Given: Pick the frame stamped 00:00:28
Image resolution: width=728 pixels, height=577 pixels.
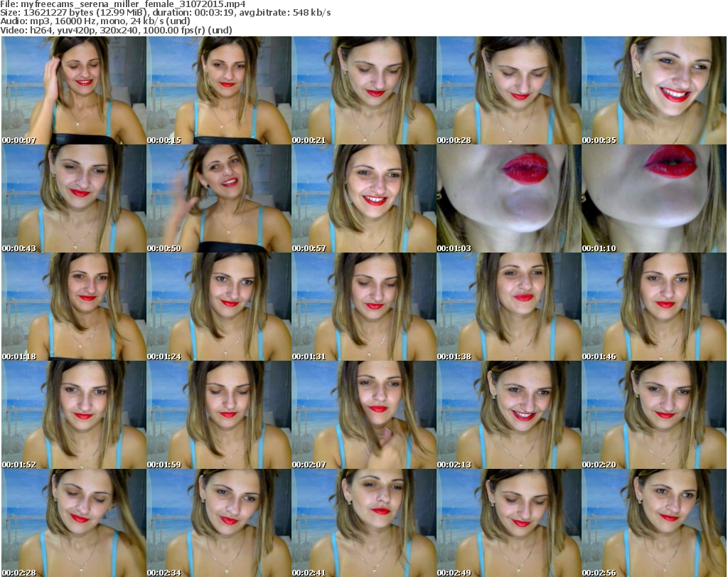Looking at the screenshot, I should [509, 90].
